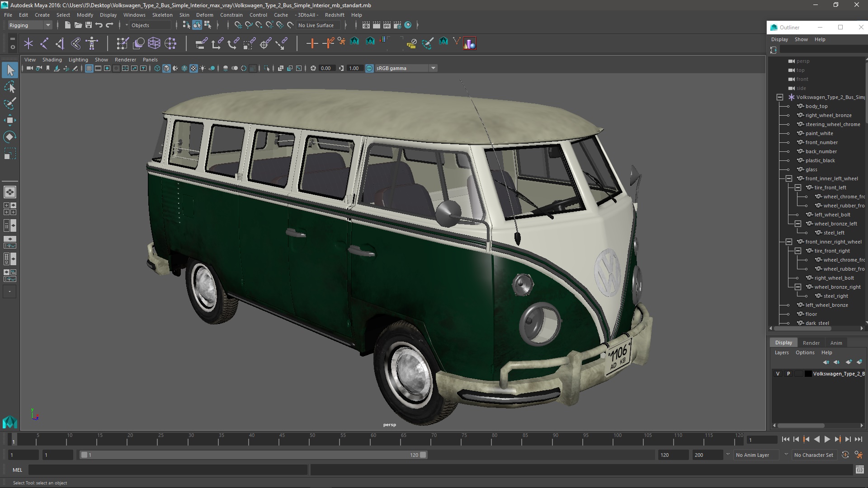This screenshot has width=868, height=488.
Task: Click the Save Scene icon
Action: point(89,25)
